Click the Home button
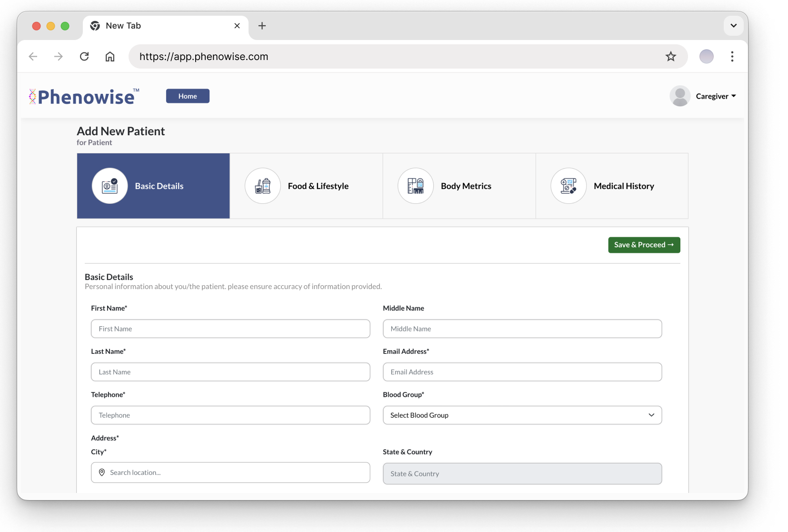Image resolution: width=788 pixels, height=532 pixels. point(188,96)
